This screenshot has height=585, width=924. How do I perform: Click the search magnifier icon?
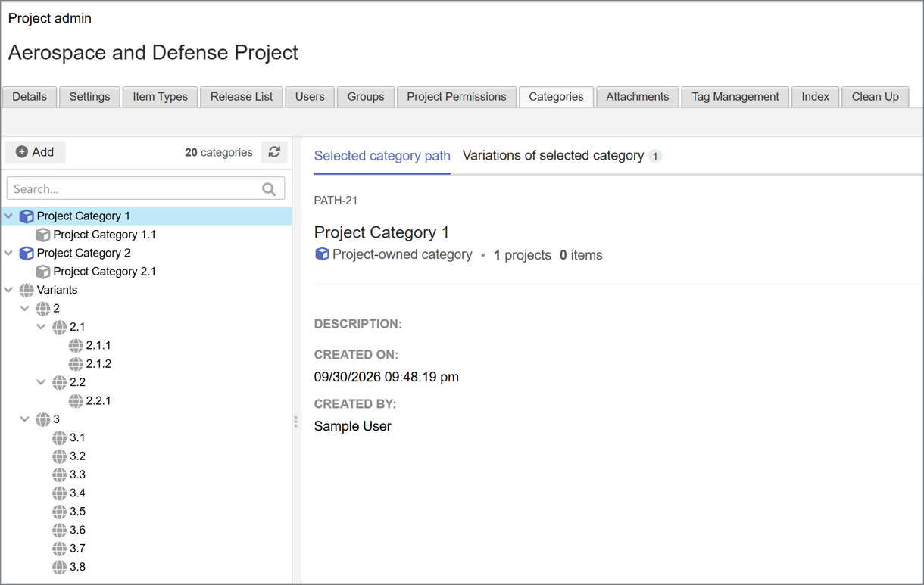pyautogui.click(x=269, y=189)
